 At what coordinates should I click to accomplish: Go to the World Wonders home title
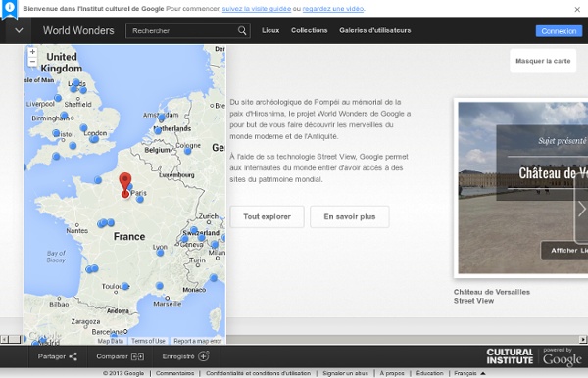[x=78, y=30]
